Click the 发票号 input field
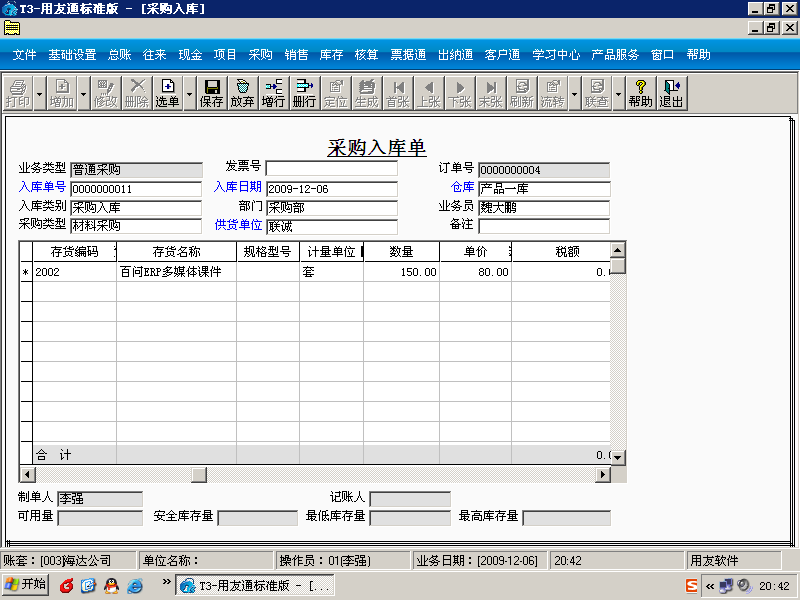Image resolution: width=800 pixels, height=600 pixels. click(x=332, y=168)
